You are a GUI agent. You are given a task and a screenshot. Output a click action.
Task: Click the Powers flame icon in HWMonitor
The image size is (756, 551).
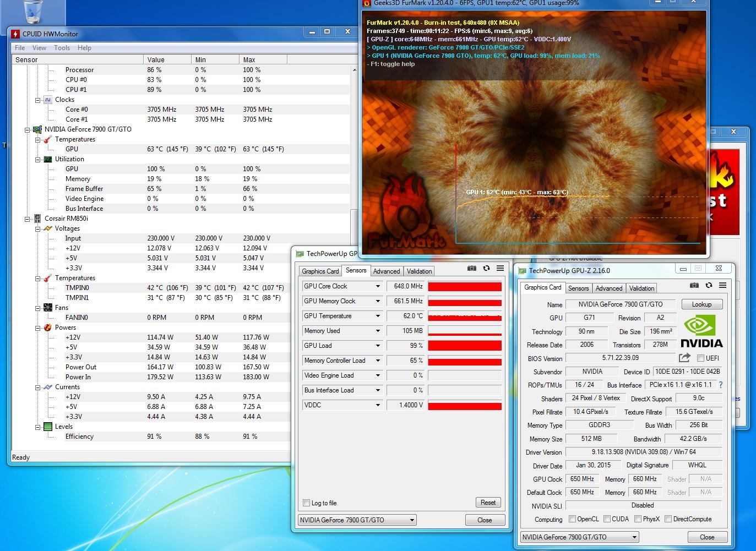tap(48, 328)
